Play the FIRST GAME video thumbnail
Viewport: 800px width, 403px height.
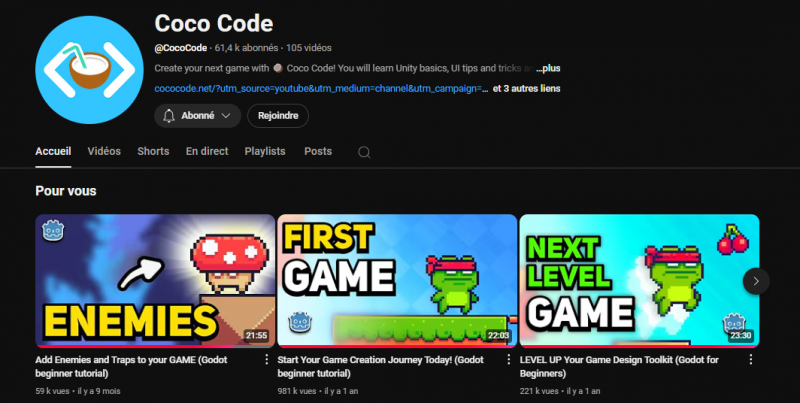(x=397, y=280)
